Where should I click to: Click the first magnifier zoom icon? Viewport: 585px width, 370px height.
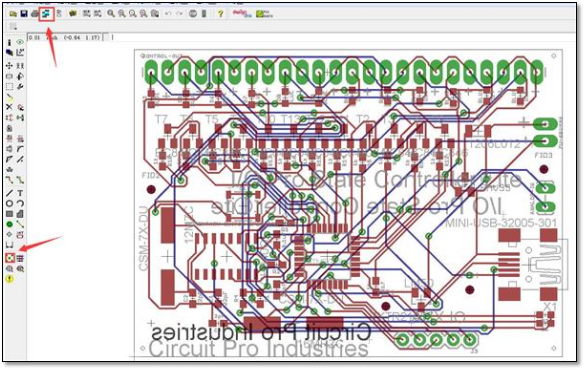point(111,14)
